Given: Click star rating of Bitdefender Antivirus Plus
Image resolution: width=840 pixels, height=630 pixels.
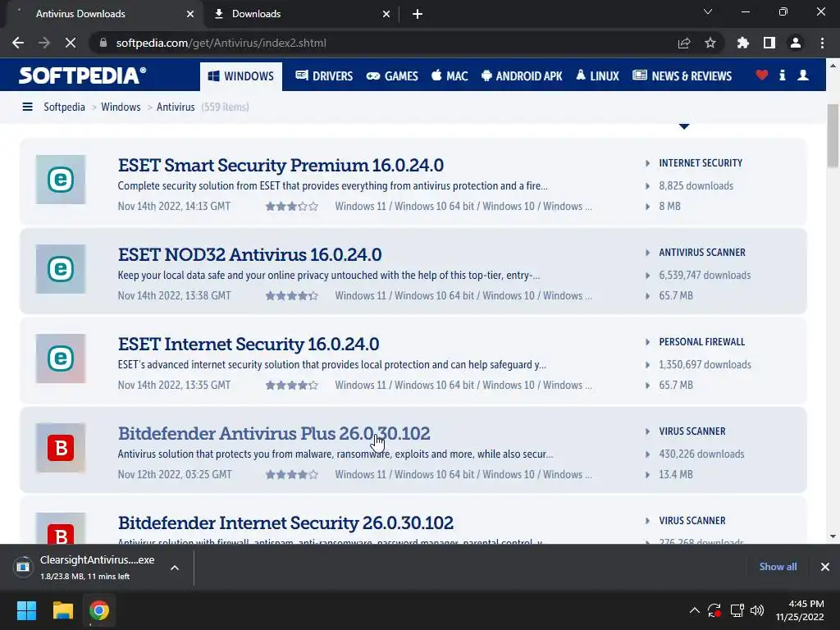Looking at the screenshot, I should [292, 475].
